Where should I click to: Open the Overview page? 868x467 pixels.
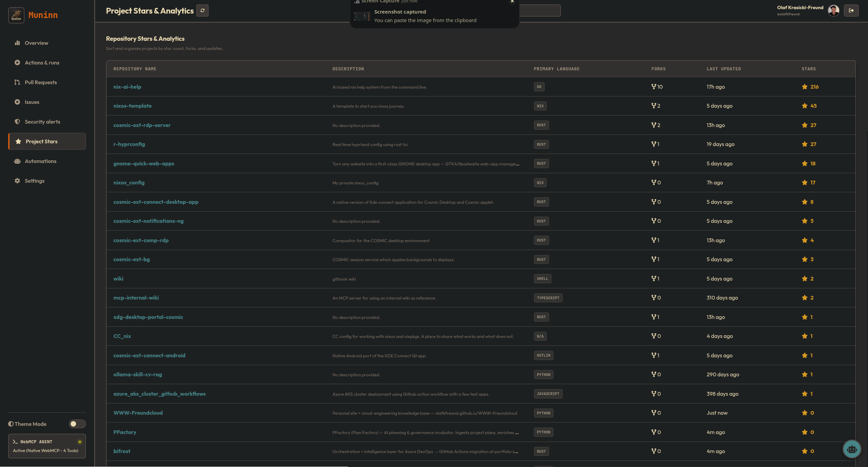point(47,43)
